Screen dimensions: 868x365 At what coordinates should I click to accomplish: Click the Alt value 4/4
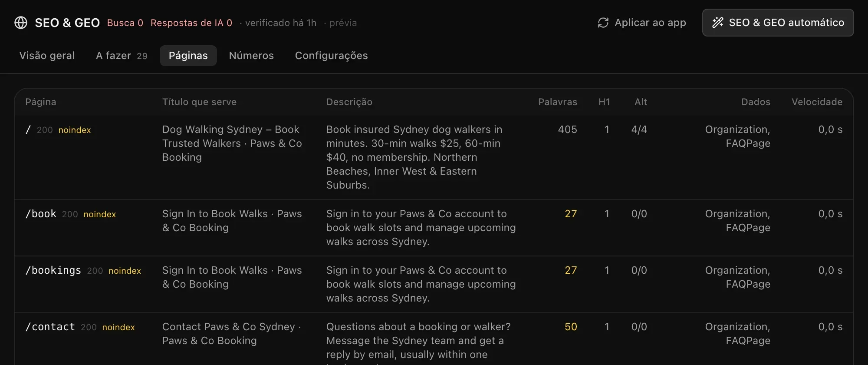coord(639,129)
